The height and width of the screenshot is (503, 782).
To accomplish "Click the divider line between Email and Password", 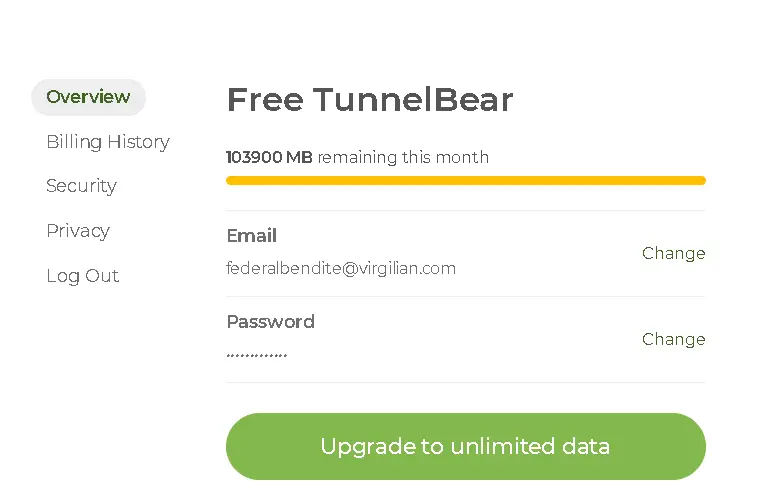I will point(466,297).
